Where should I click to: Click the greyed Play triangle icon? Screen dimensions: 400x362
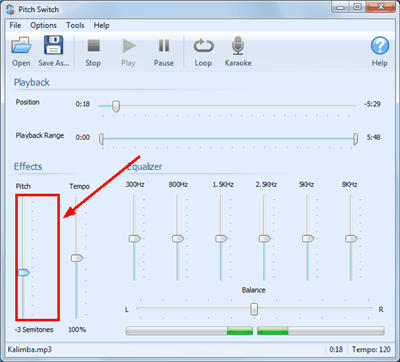point(129,46)
